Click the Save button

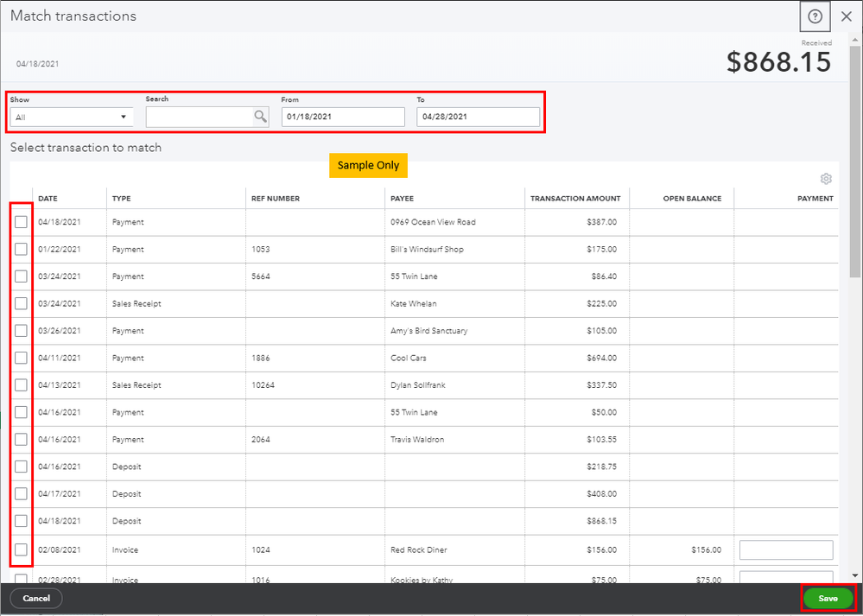(x=828, y=598)
